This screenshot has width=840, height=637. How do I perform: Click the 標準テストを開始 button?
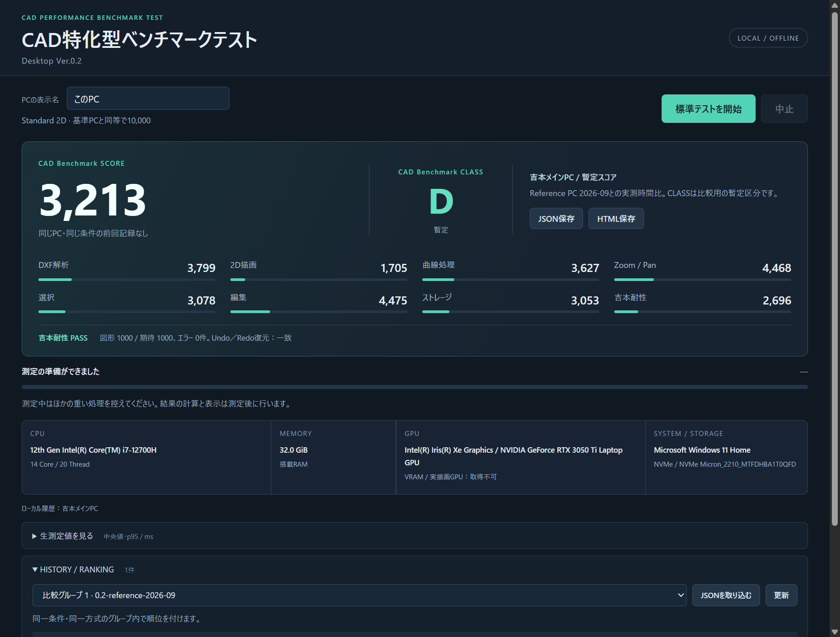(x=708, y=109)
